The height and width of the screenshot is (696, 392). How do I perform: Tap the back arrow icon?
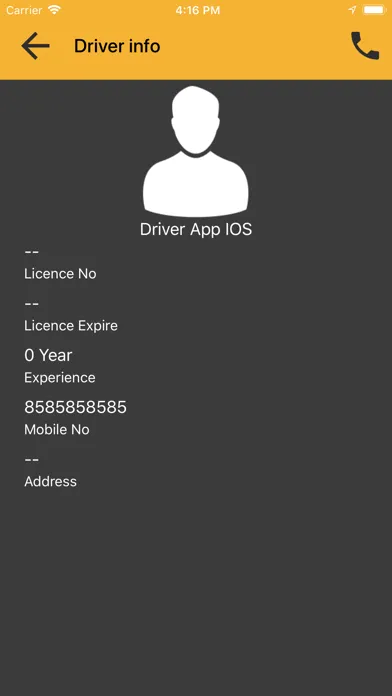(36, 46)
